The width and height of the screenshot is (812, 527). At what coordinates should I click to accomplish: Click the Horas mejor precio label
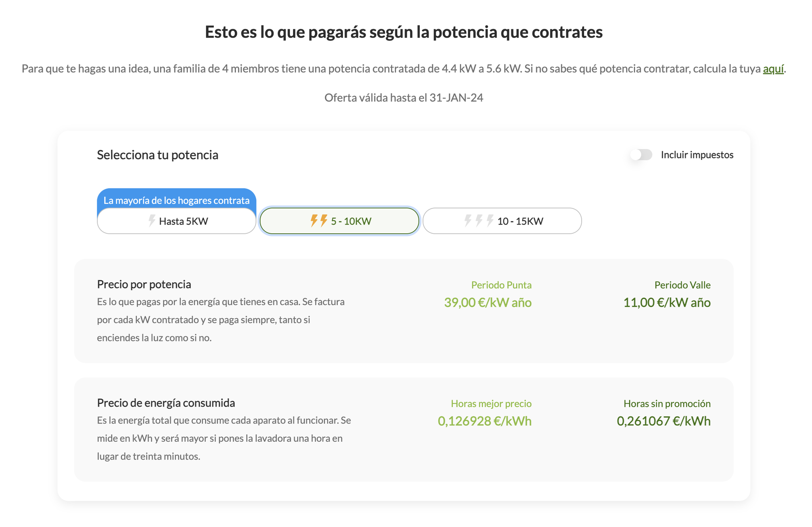(x=491, y=404)
